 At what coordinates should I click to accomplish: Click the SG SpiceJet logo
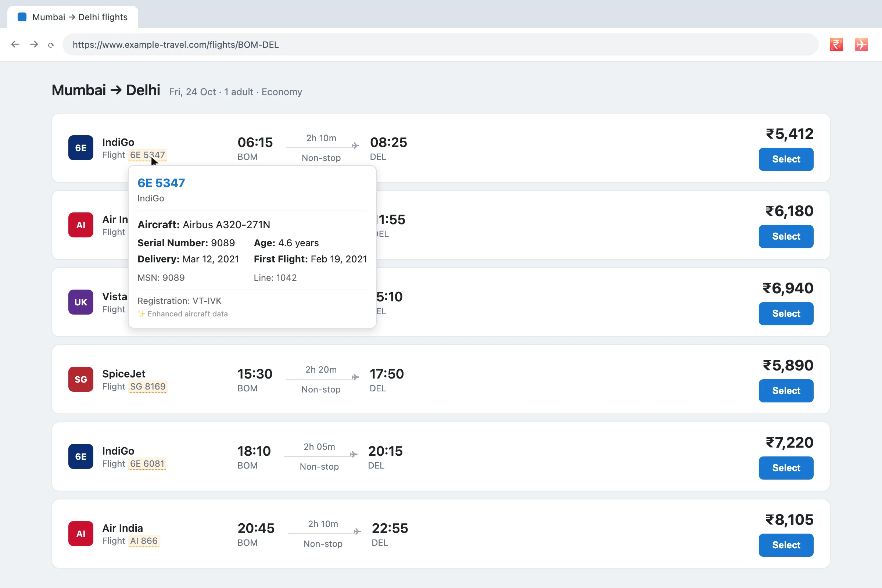tap(80, 379)
